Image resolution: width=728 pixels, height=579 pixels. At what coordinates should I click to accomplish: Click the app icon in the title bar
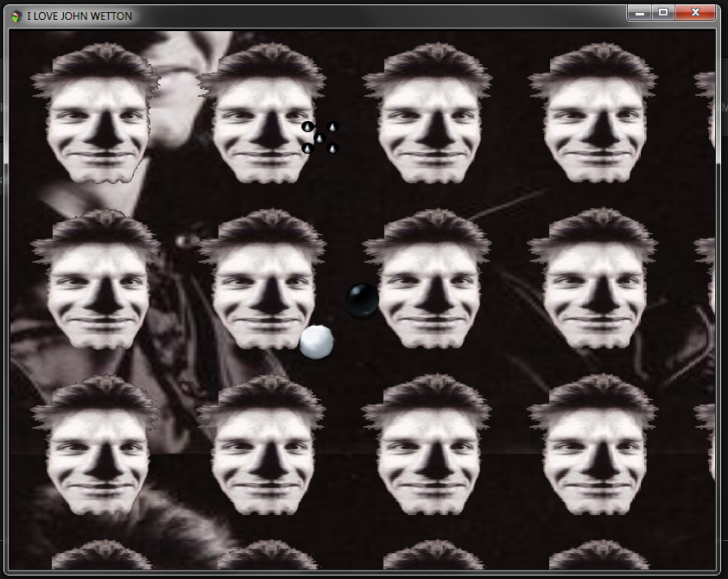coord(16,16)
